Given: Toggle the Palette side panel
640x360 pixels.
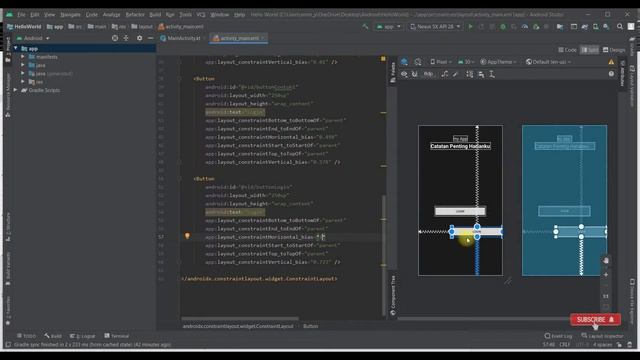Looking at the screenshot, I should pos(393,72).
